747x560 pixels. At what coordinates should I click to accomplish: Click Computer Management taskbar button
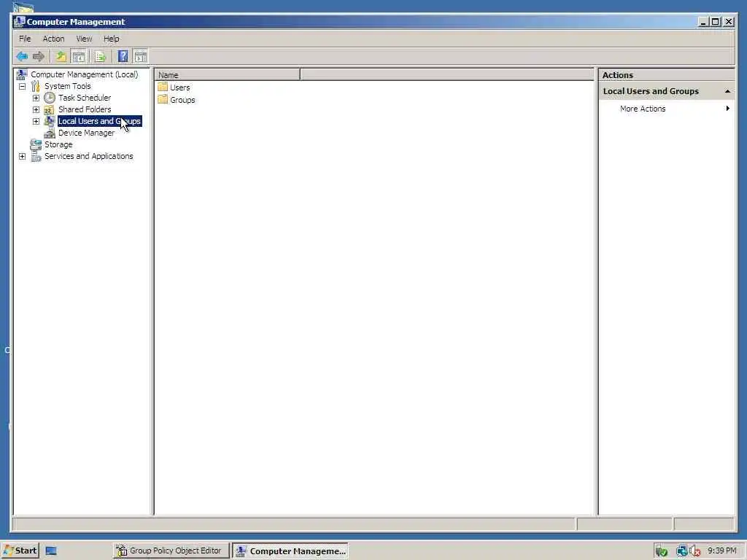point(290,551)
